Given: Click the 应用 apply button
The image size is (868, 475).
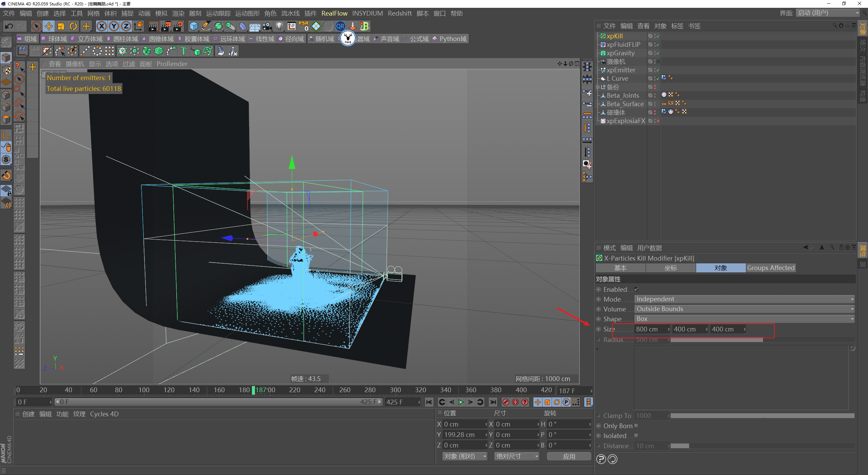Looking at the screenshot, I should pyautogui.click(x=569, y=456).
